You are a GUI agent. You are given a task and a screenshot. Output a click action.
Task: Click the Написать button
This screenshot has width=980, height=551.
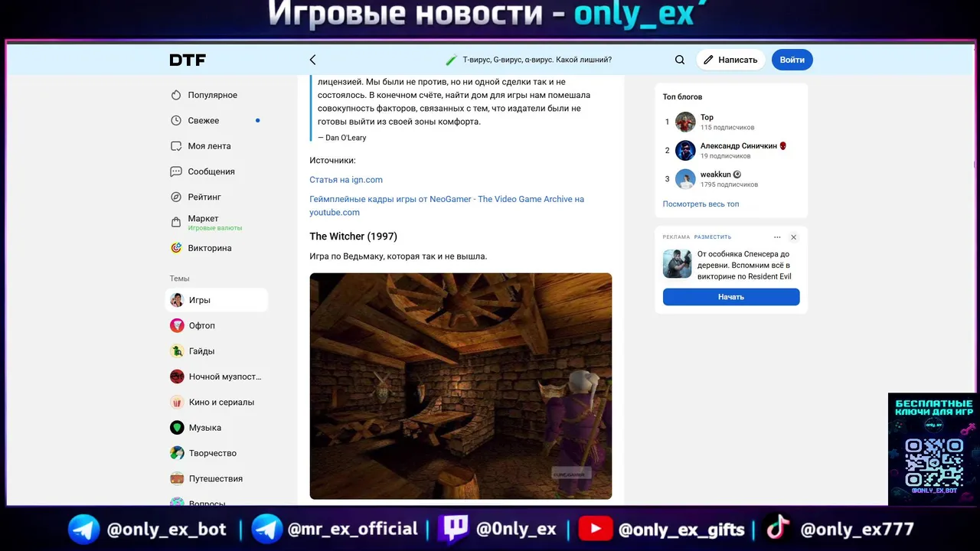730,60
